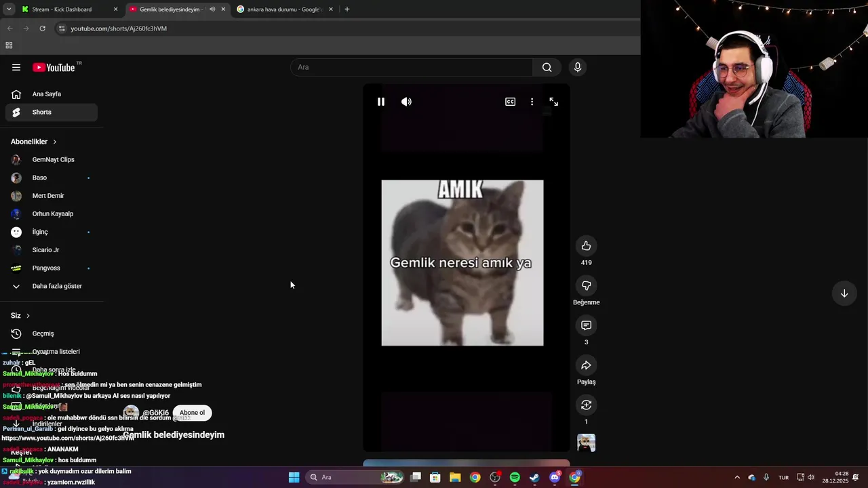
Task: Open the Baso channel subscription
Action: (52, 178)
